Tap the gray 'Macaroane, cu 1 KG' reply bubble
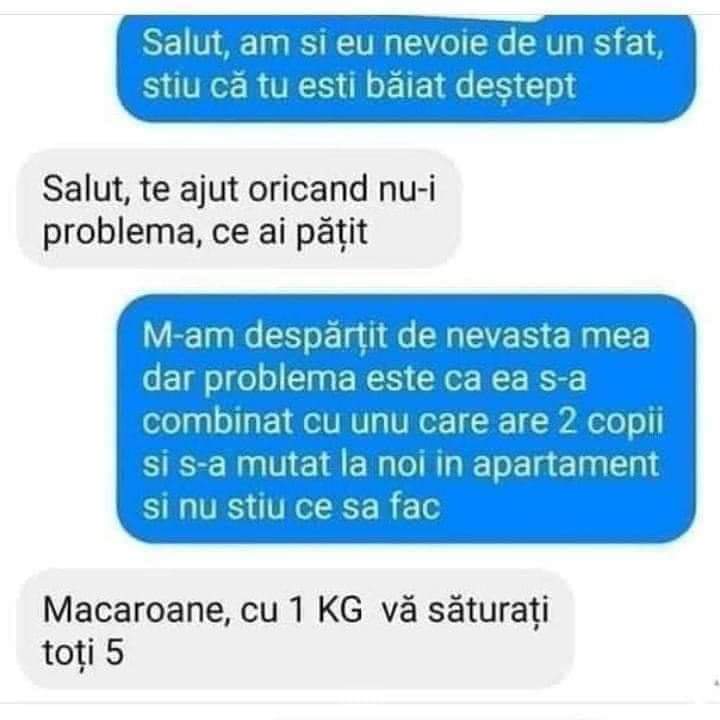Screen dimensions: 720x720 (296, 629)
